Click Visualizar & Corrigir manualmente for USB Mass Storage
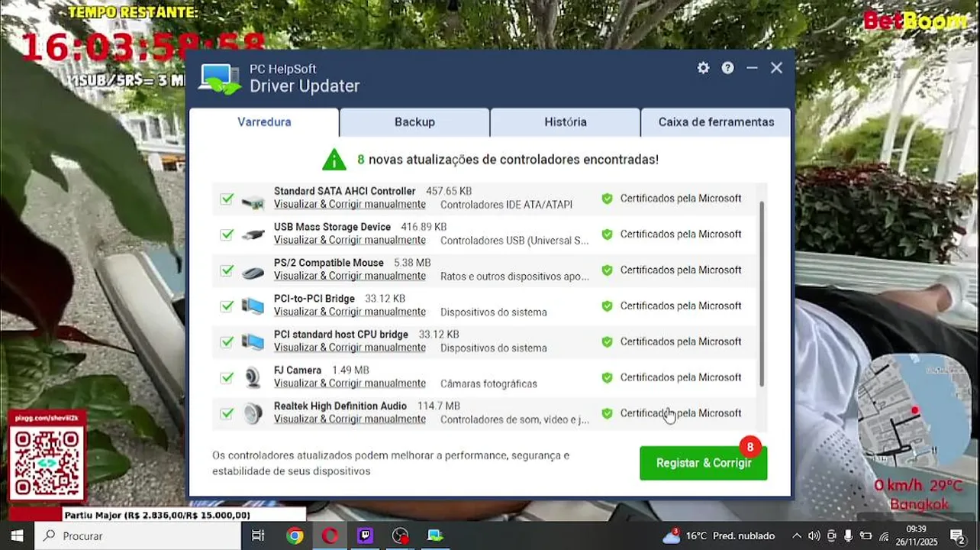The width and height of the screenshot is (980, 550). click(x=350, y=241)
